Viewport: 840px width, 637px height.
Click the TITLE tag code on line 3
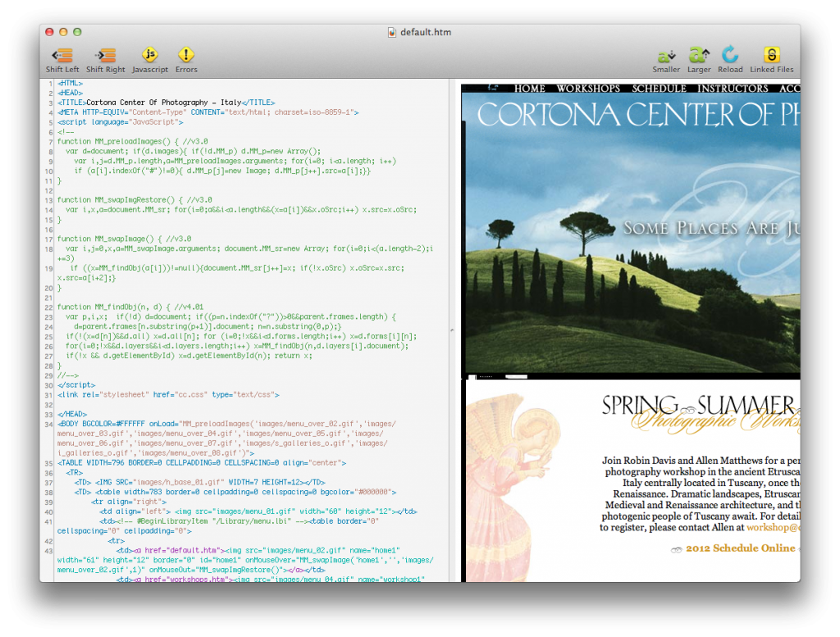point(166,102)
